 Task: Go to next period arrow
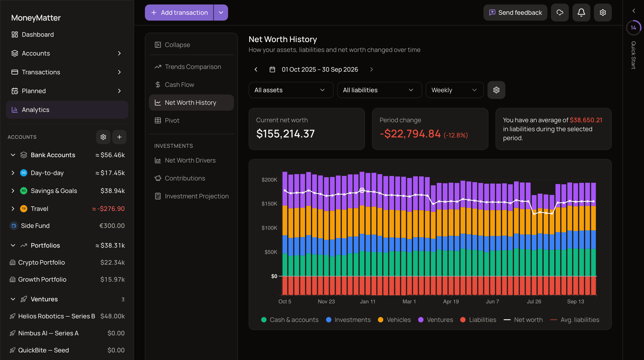pyautogui.click(x=371, y=69)
